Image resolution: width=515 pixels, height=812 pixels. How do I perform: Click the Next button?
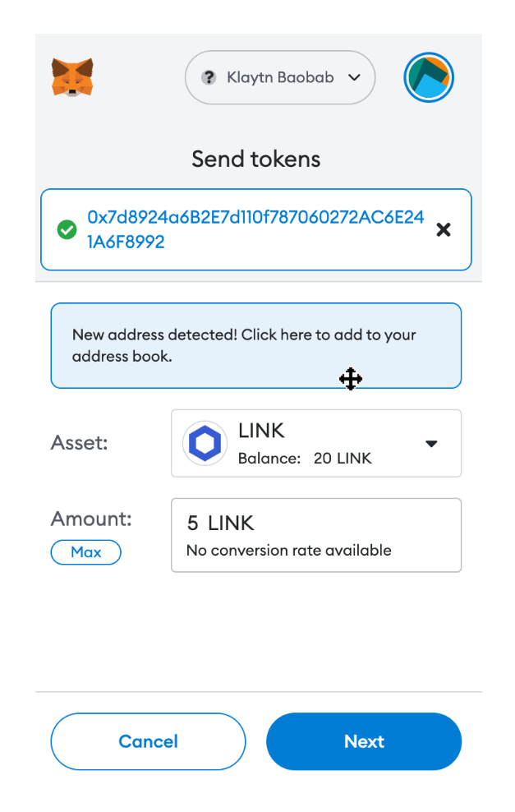[x=364, y=741]
